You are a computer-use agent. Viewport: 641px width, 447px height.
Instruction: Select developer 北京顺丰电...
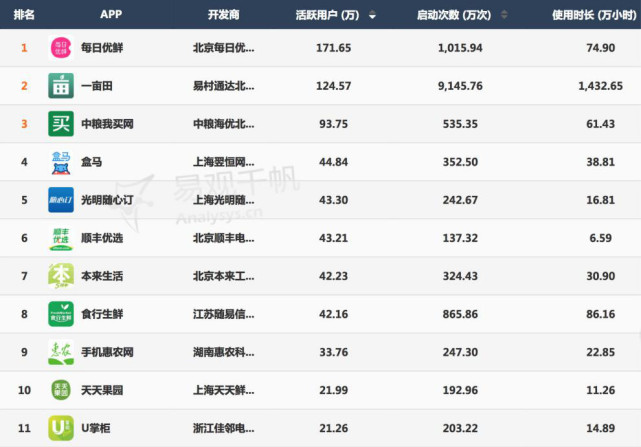point(224,238)
